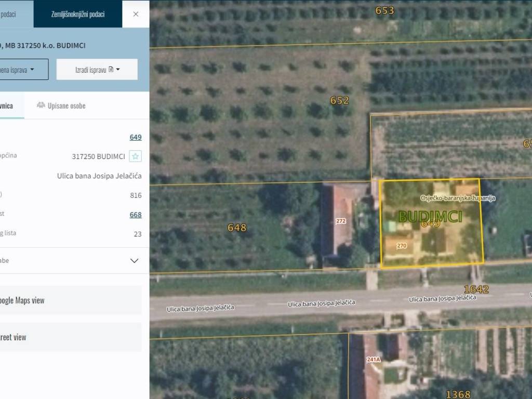Viewport: 532px width, 399px height.
Task: Select parcel 648 on the map
Action: 237,228
